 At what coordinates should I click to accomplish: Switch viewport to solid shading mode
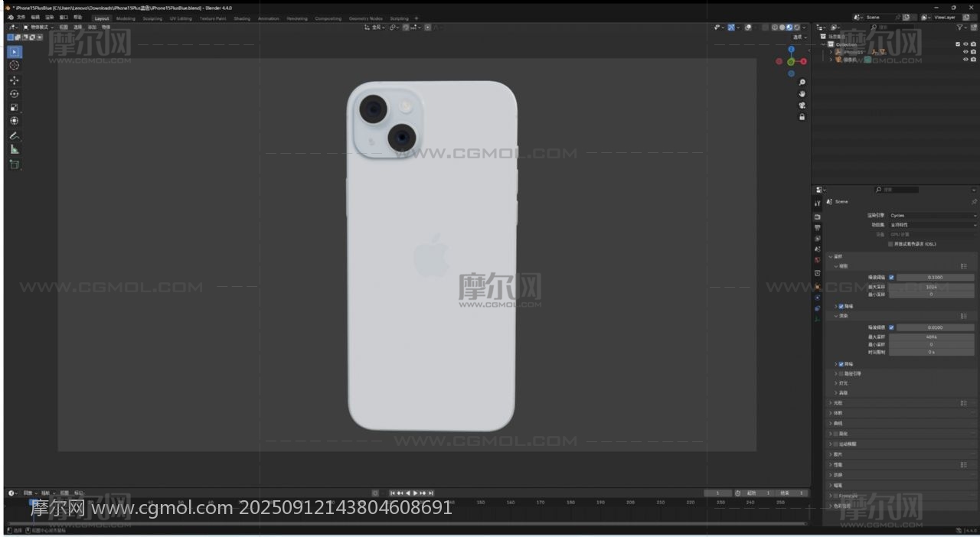[782, 28]
